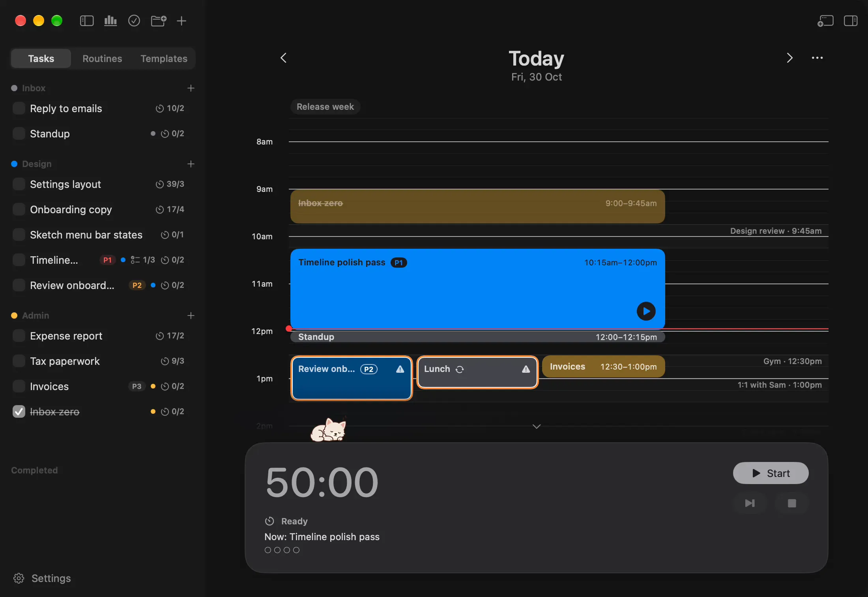Click the pomodoro session progress circles

point(282,550)
